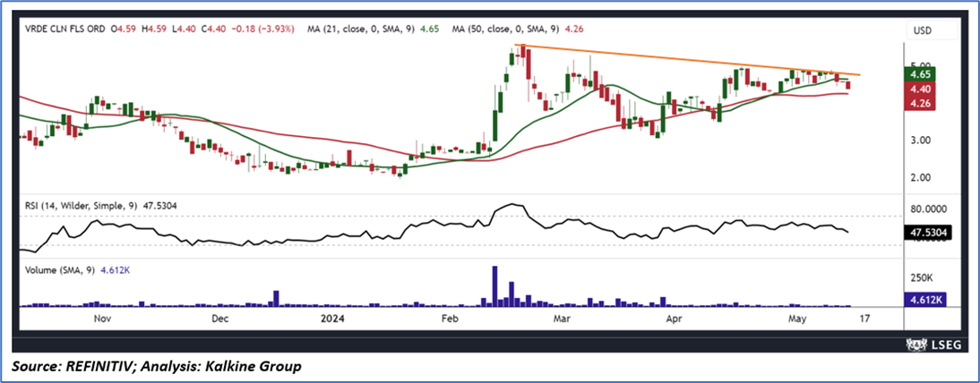Click the May date axis label
Viewport: 980px width, 383px height.
[797, 319]
